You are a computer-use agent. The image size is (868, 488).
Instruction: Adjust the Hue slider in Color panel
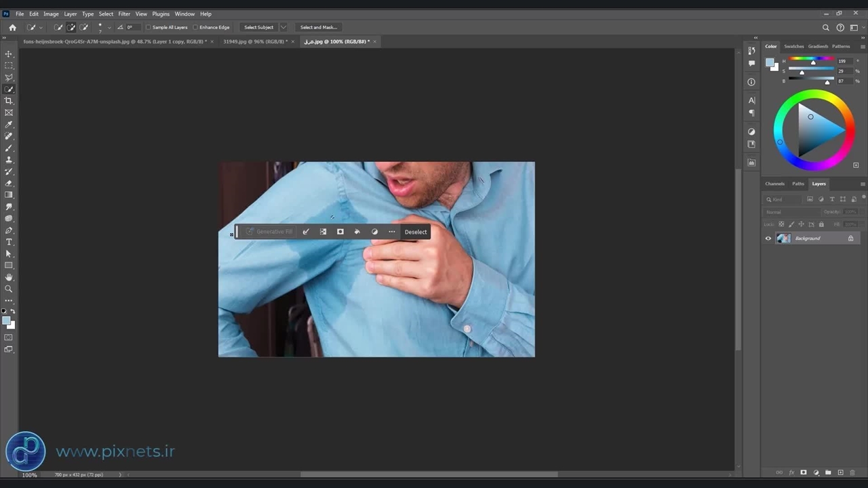click(x=813, y=62)
